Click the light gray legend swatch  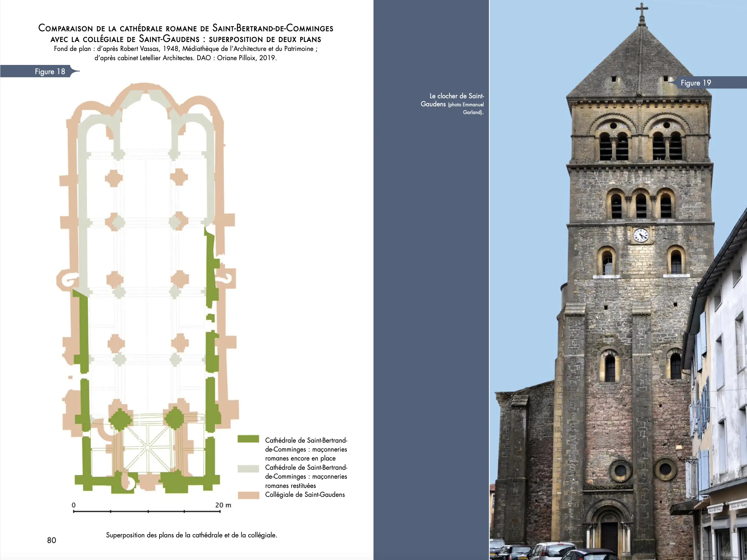pos(248,468)
